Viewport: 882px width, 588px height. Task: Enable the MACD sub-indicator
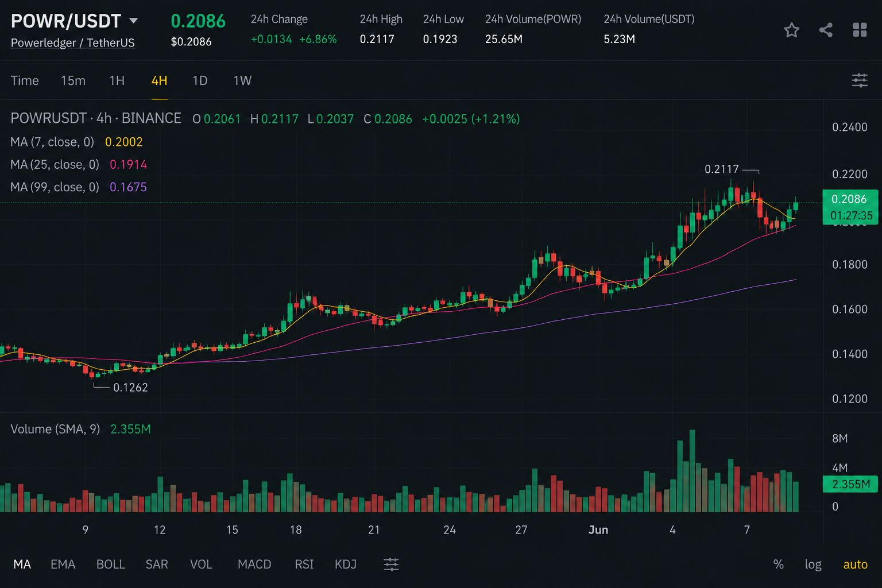click(x=254, y=564)
